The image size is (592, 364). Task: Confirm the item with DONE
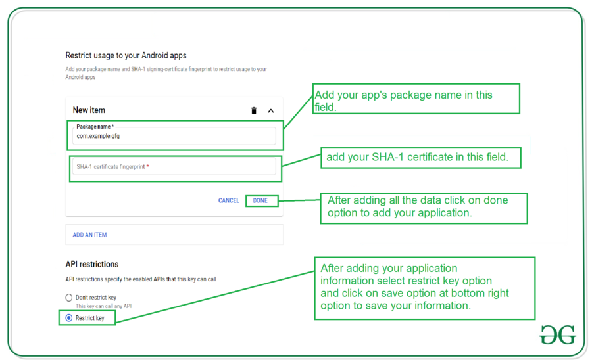coord(260,200)
